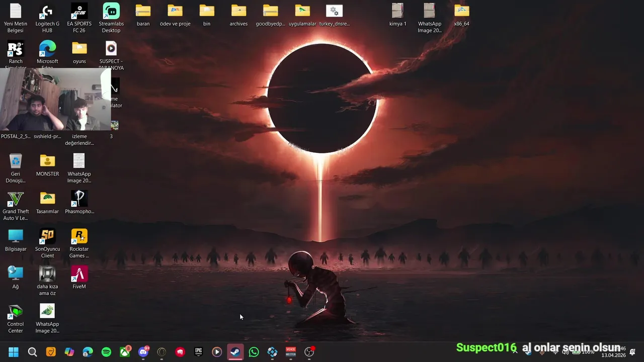Open Epic Games Launcher in taskbar
This screenshot has height=362, width=644.
198,352
